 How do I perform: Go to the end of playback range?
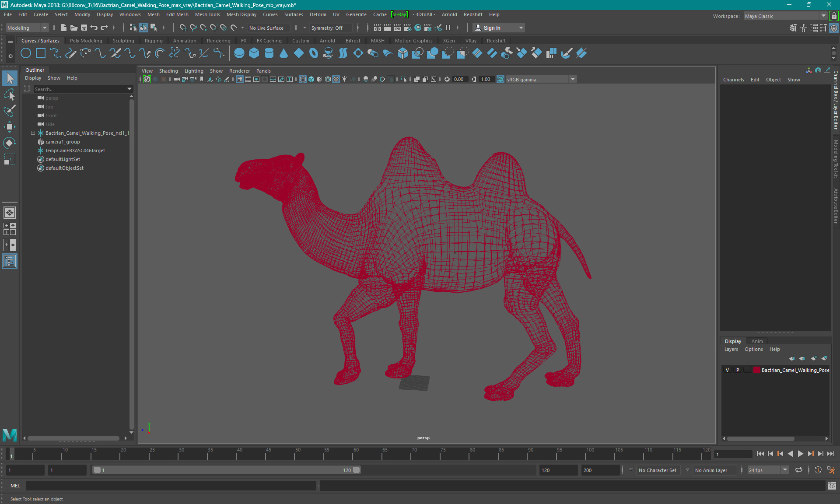coord(831,454)
